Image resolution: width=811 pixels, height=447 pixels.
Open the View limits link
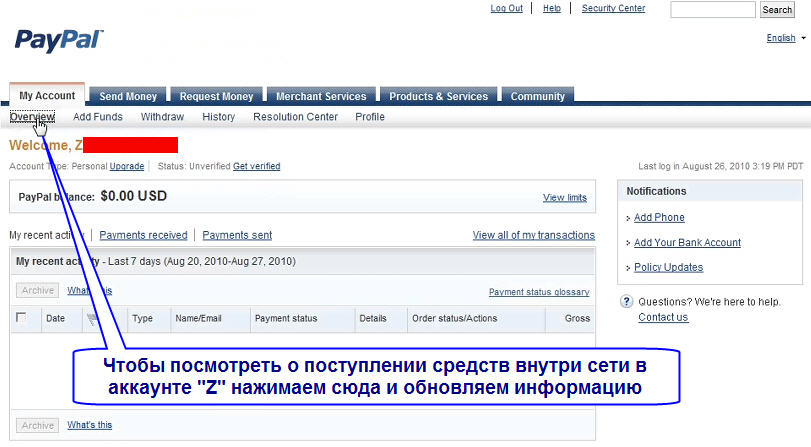565,198
